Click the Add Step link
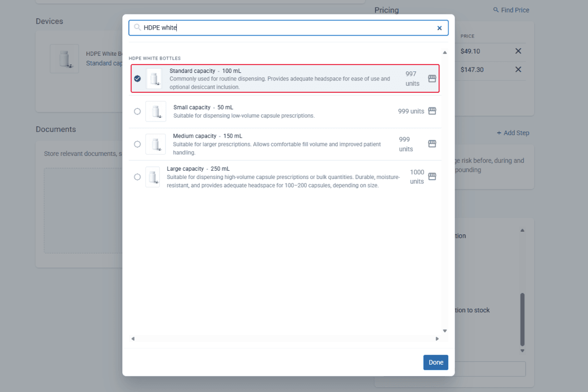 (513, 133)
